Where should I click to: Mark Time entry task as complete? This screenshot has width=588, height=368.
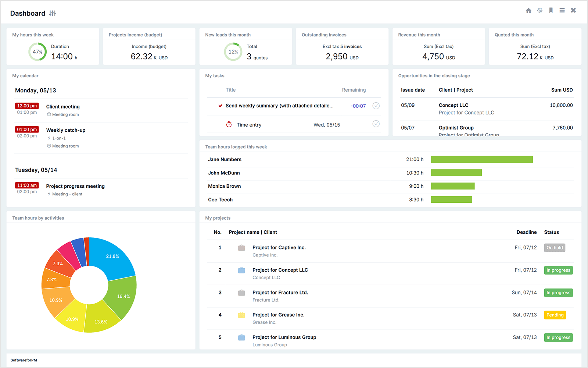376,124
